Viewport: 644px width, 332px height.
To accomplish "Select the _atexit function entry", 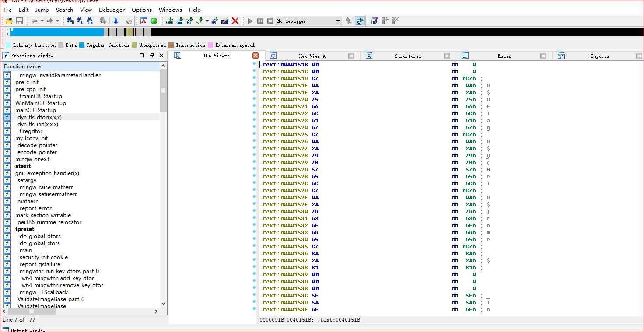I will [22, 166].
